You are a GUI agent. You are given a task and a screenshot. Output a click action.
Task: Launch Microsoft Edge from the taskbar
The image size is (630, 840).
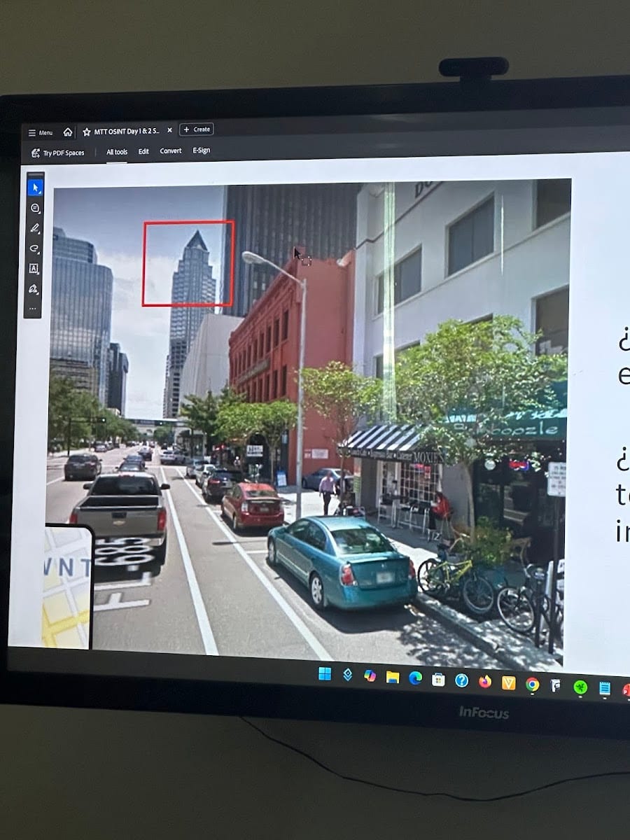pyautogui.click(x=416, y=678)
